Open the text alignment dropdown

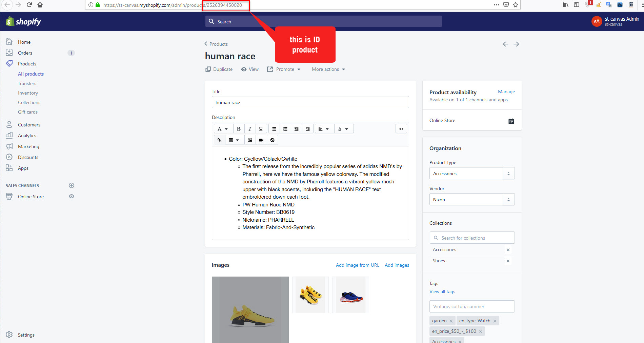(324, 129)
